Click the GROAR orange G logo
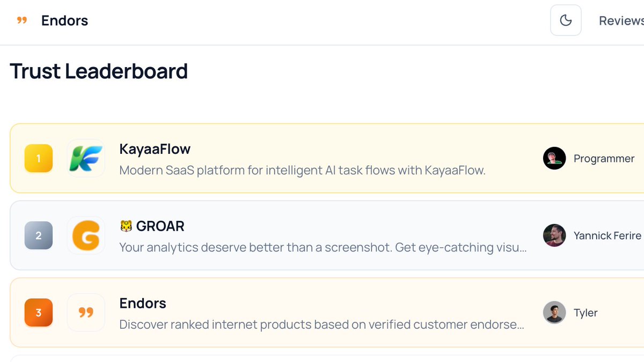The height and width of the screenshot is (362, 644). click(x=86, y=235)
